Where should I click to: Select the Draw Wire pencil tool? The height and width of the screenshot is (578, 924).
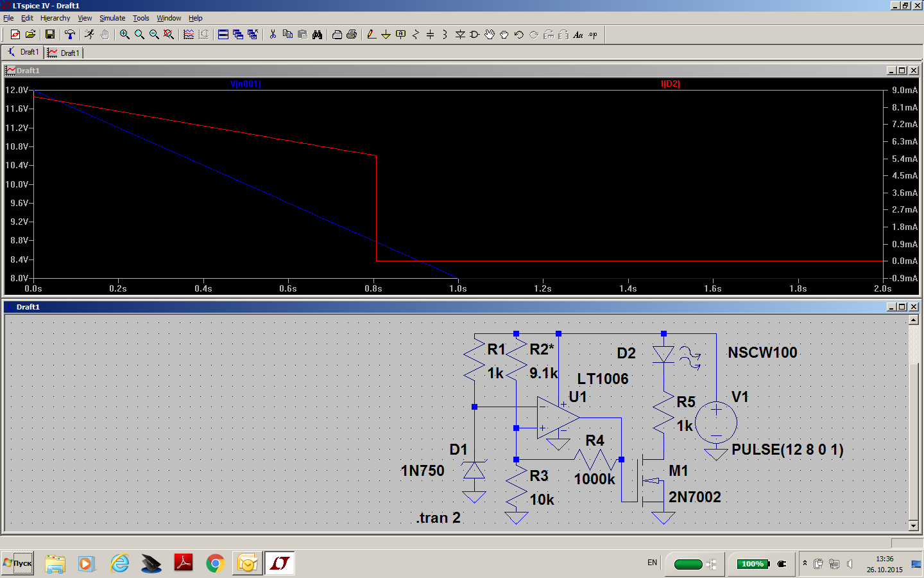pyautogui.click(x=371, y=35)
